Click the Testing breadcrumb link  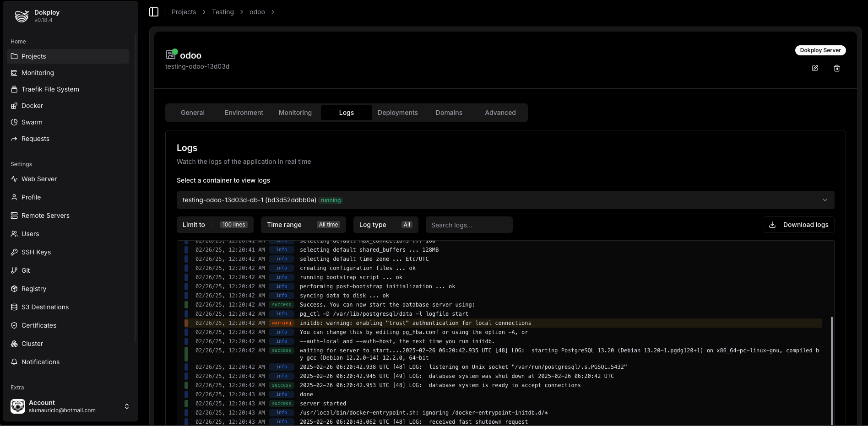222,12
